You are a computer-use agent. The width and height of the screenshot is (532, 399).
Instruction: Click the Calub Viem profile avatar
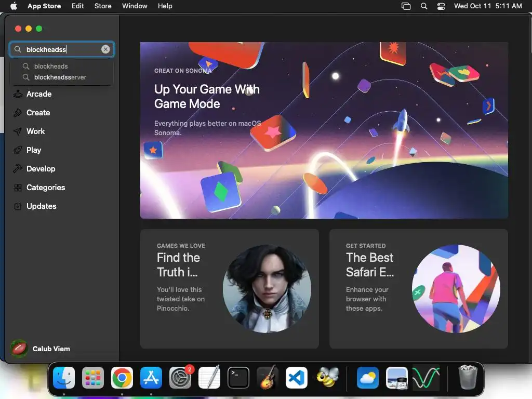pyautogui.click(x=19, y=349)
